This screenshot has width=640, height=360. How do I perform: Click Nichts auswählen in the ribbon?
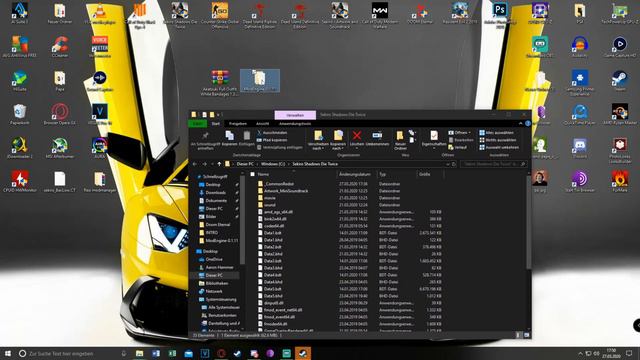pyautogui.click(x=498, y=140)
